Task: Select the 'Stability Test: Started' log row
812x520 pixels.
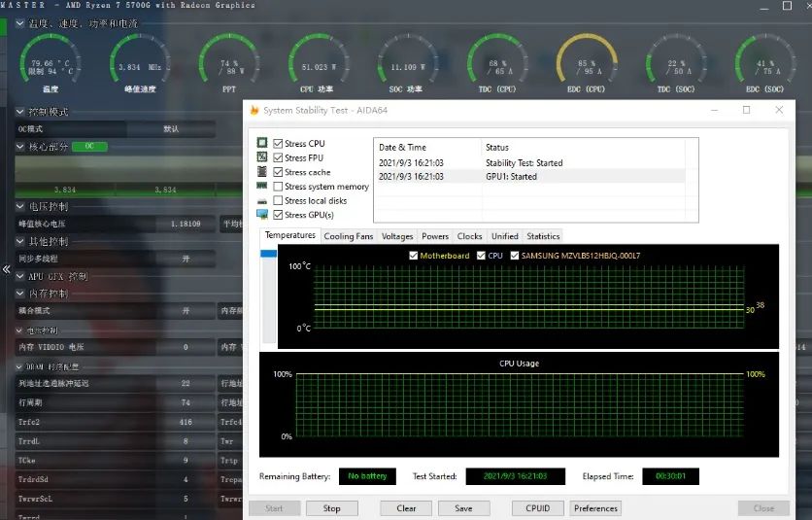Action: coord(530,162)
